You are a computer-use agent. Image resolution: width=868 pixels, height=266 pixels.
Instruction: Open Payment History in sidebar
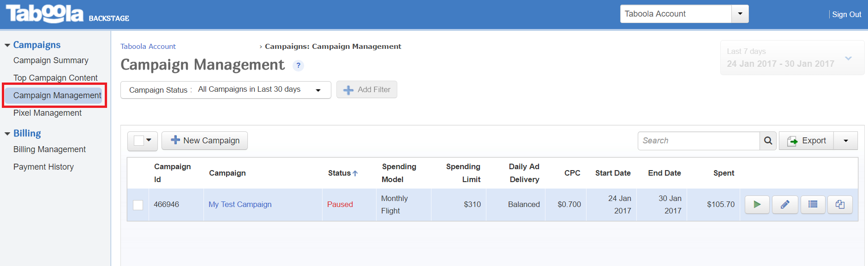43,167
